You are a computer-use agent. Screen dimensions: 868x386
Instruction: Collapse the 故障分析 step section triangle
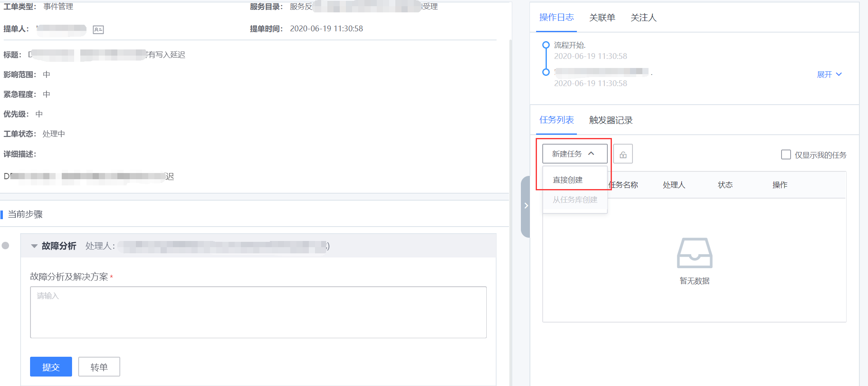[34, 246]
